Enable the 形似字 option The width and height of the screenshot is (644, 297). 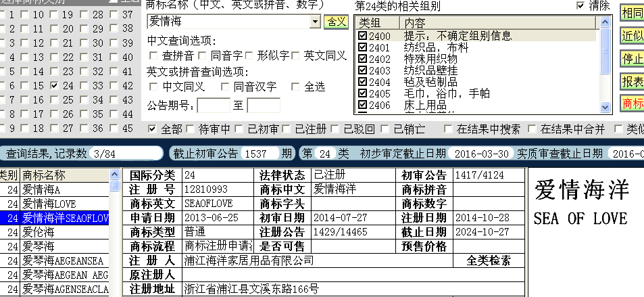(249, 55)
